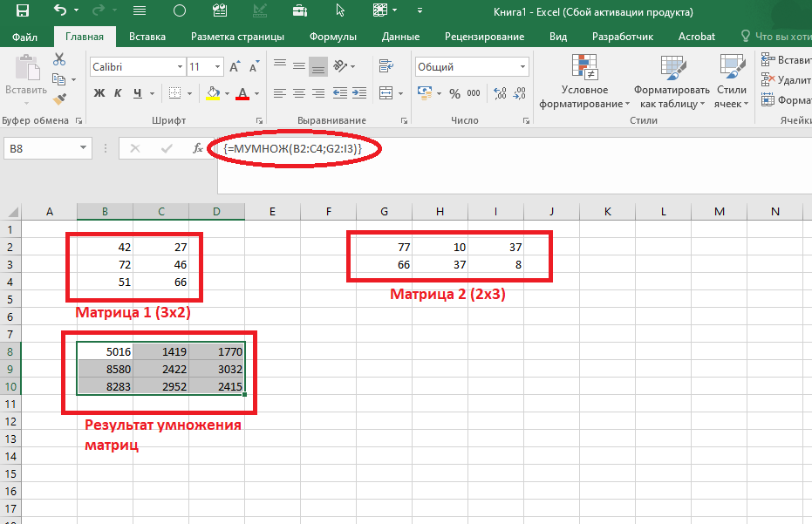Switch to the Рецензирование tab
The height and width of the screenshot is (524, 812).
coord(484,37)
